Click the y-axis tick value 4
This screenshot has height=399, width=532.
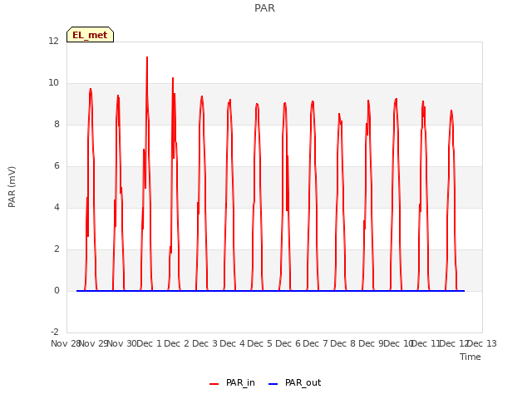57,207
